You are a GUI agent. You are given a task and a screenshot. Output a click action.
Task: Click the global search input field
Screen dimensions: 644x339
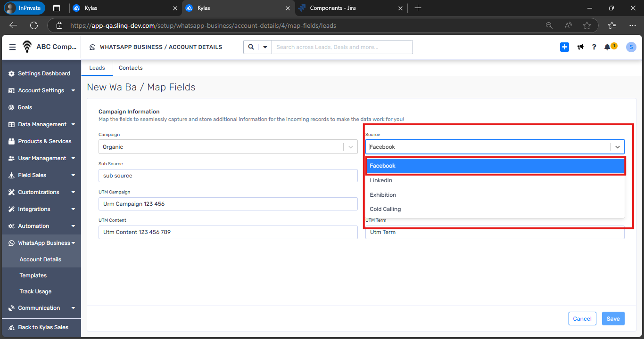pos(342,47)
